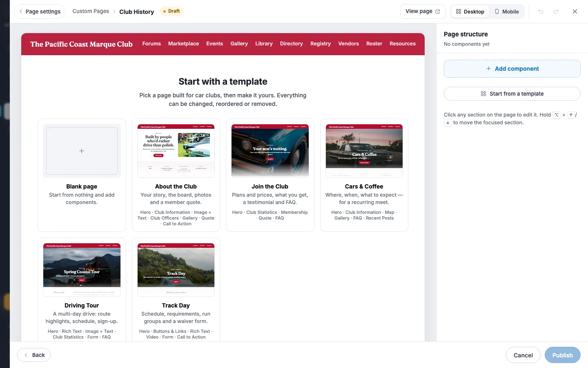Open the Directory nav item

pos(292,44)
